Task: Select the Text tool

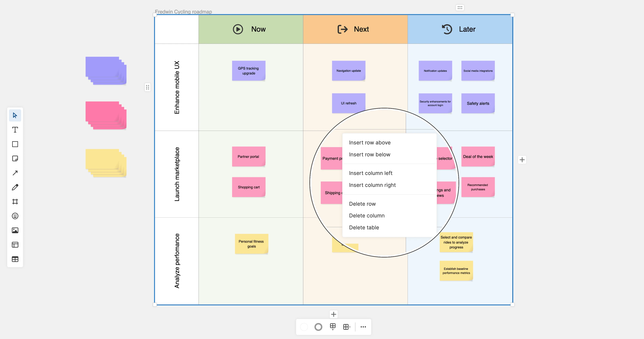Action: (x=15, y=130)
